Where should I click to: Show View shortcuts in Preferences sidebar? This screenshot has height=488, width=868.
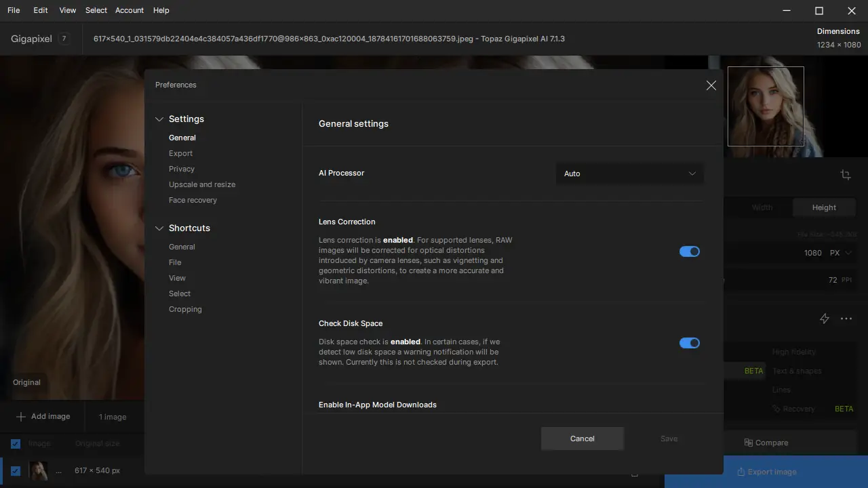point(177,278)
